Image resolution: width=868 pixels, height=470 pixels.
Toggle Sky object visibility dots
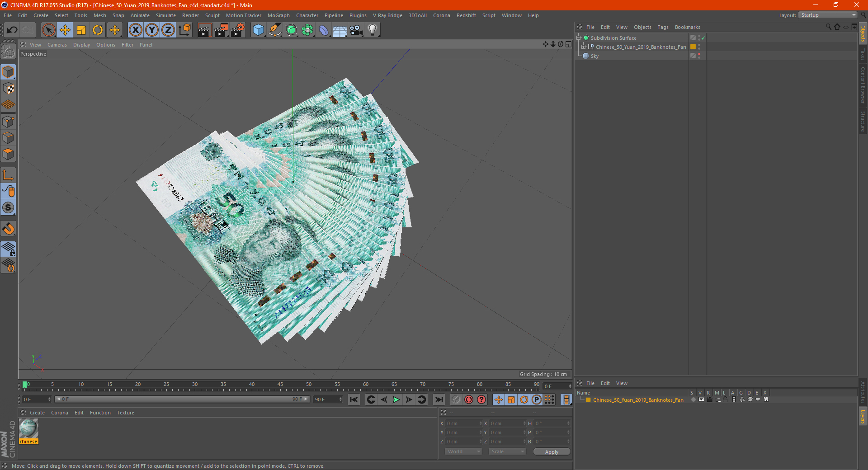click(x=699, y=56)
